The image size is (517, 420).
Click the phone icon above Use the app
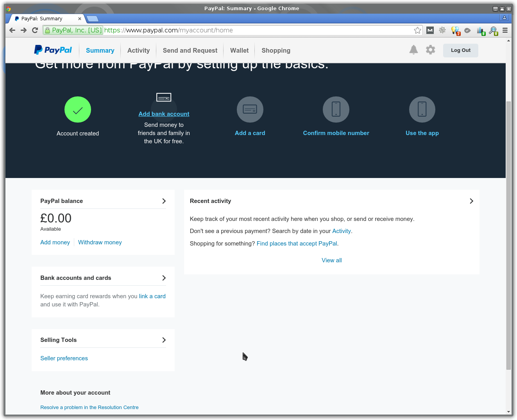click(x=422, y=109)
